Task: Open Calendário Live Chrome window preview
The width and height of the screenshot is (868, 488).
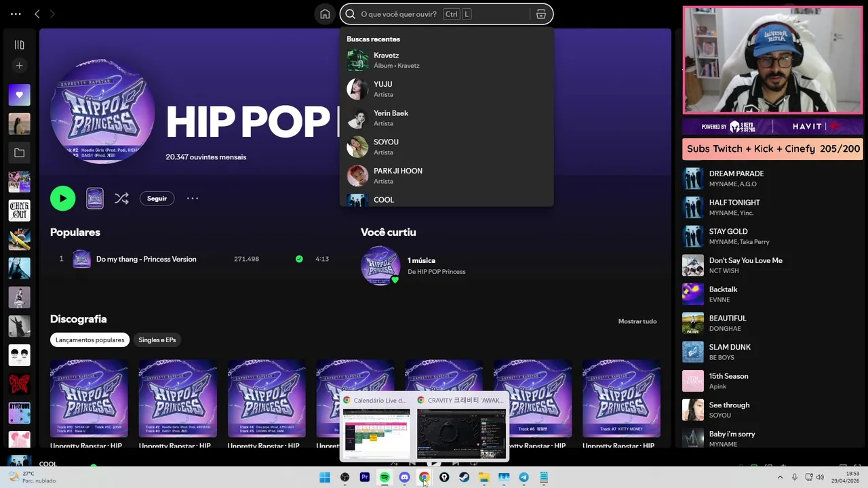Action: pyautogui.click(x=376, y=427)
